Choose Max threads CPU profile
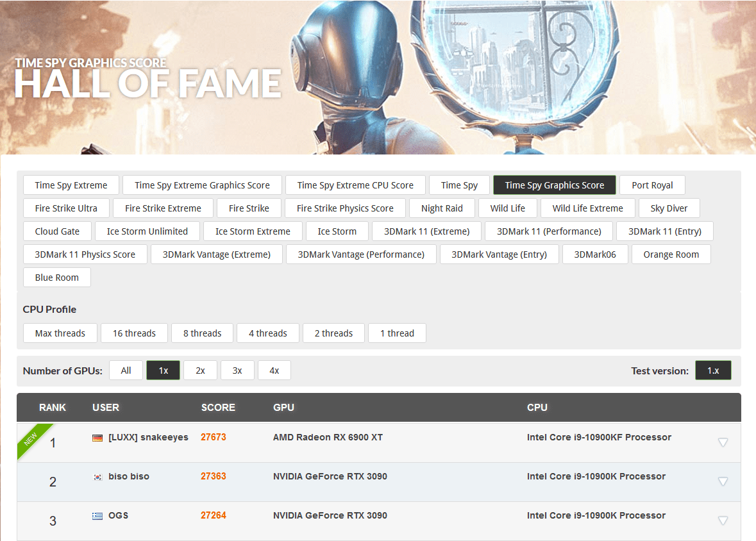This screenshot has width=756, height=541. [x=60, y=333]
